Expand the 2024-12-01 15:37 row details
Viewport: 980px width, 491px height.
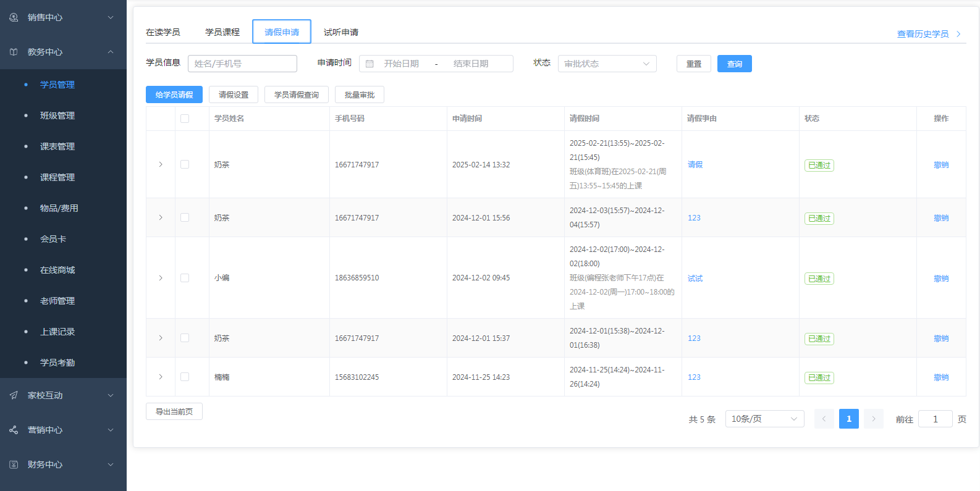[161, 338]
